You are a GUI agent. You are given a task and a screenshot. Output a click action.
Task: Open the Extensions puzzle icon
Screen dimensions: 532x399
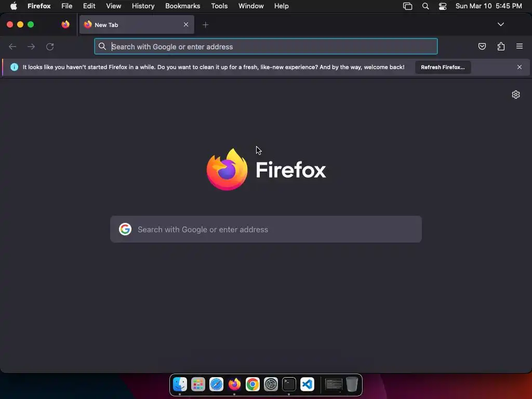pyautogui.click(x=501, y=46)
